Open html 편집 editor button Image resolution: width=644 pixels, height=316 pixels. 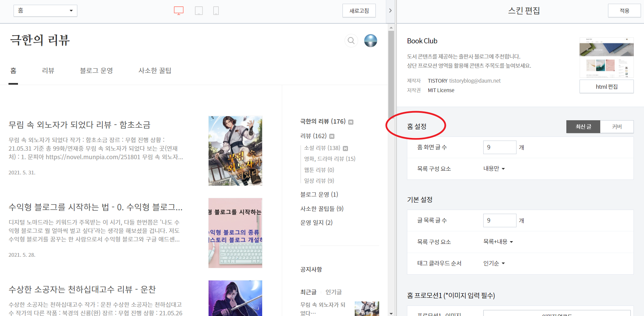coord(607,87)
